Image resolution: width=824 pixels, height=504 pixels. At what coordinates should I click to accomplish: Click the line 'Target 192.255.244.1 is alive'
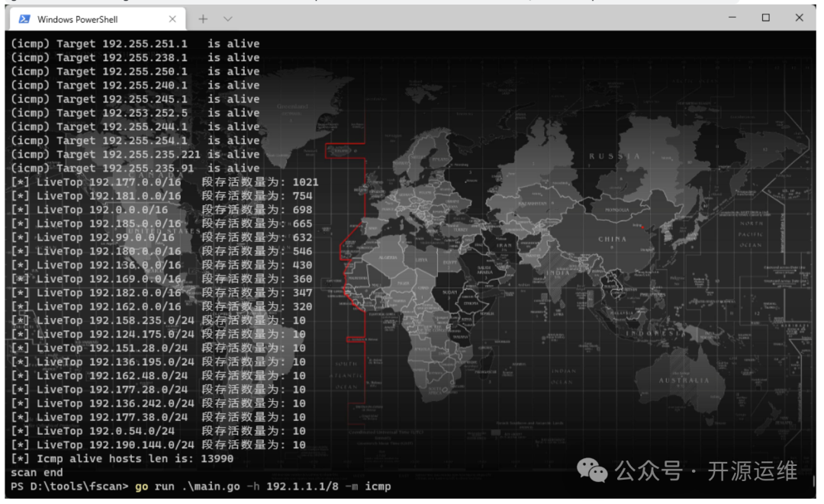135,127
